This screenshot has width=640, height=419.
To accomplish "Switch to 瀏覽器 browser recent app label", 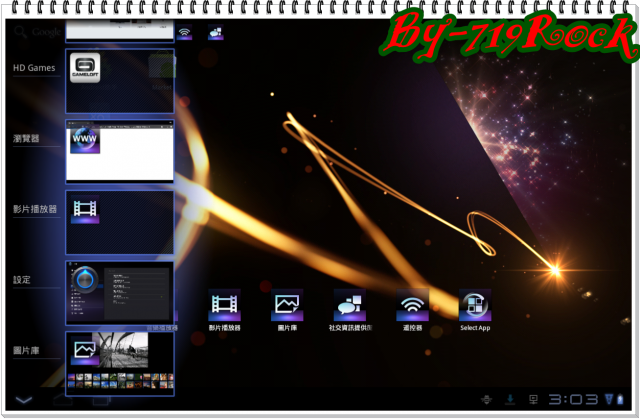I will 26,138.
